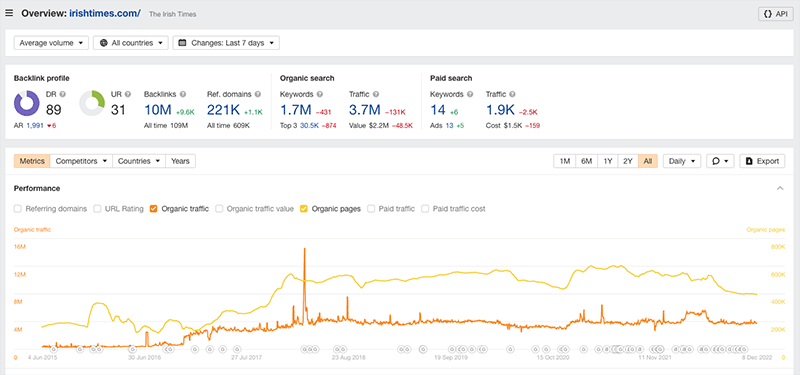
Task: Click AR value 1,991
Action: [34, 126]
